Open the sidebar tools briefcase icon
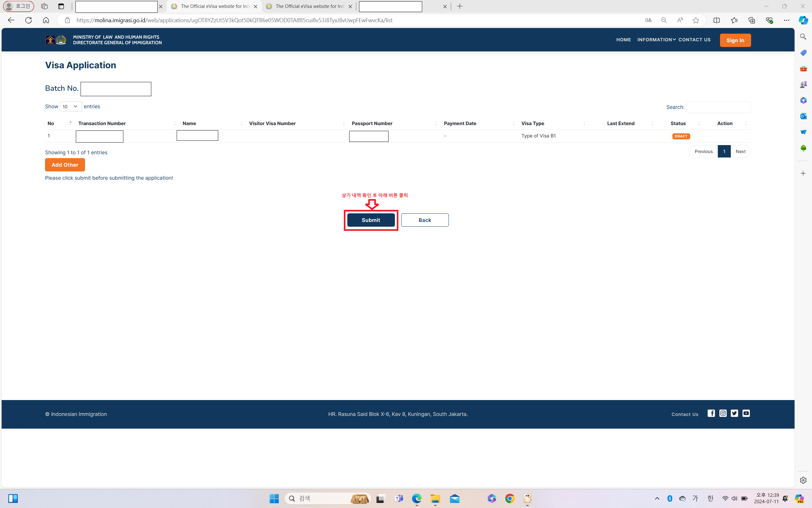Screen dimensions: 812x508 (x=803, y=69)
